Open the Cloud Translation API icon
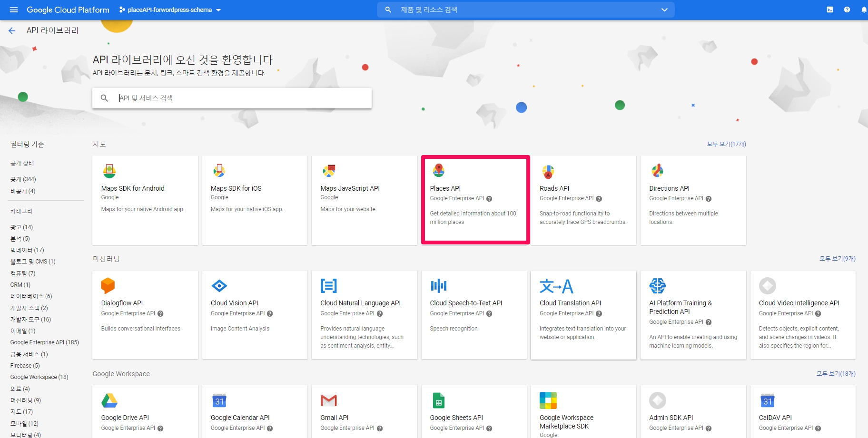This screenshot has width=868, height=438. (556, 286)
